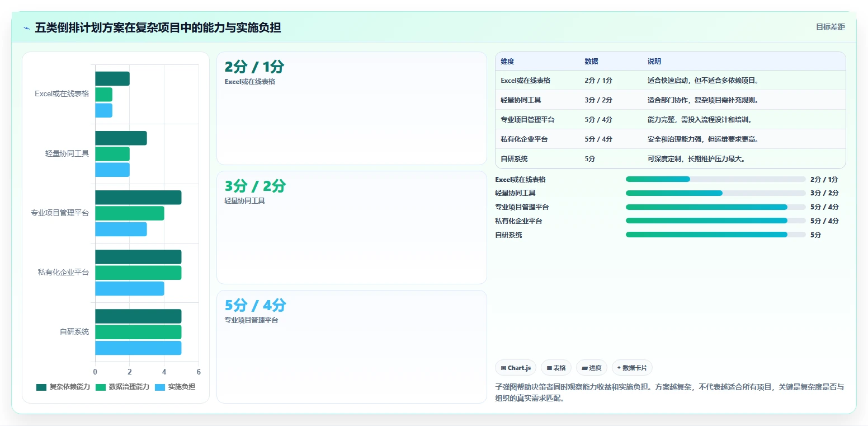The width and height of the screenshot is (868, 426).
Task: Click the 表格 chip
Action: [556, 368]
